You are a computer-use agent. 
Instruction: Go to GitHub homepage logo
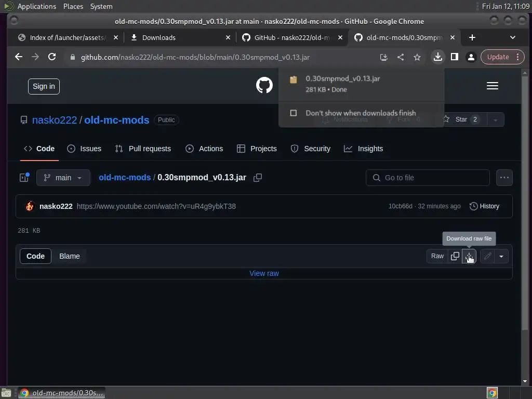pyautogui.click(x=264, y=85)
